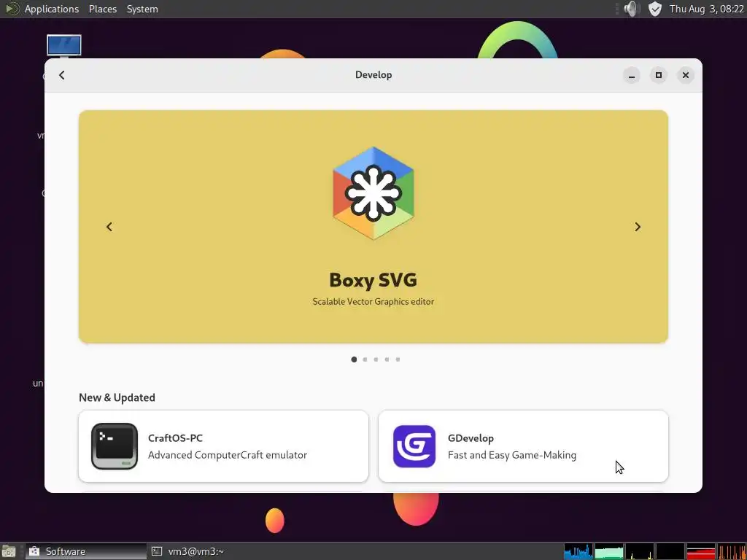Click the Develop window title

pos(373,75)
